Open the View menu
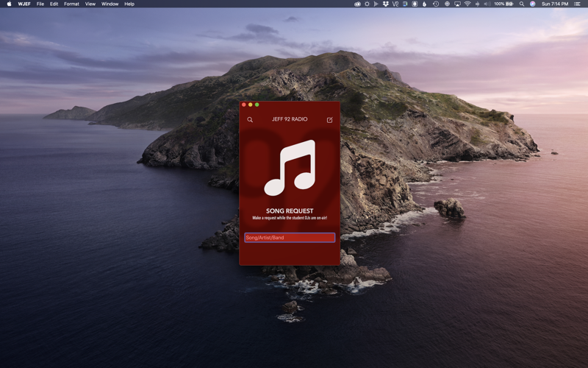This screenshot has height=368, width=588. [x=90, y=4]
